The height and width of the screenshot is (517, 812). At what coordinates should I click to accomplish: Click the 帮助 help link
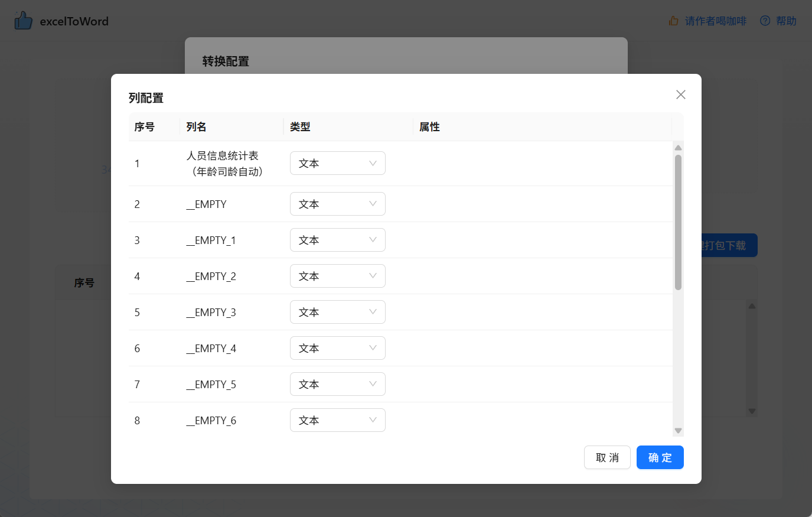coord(785,21)
